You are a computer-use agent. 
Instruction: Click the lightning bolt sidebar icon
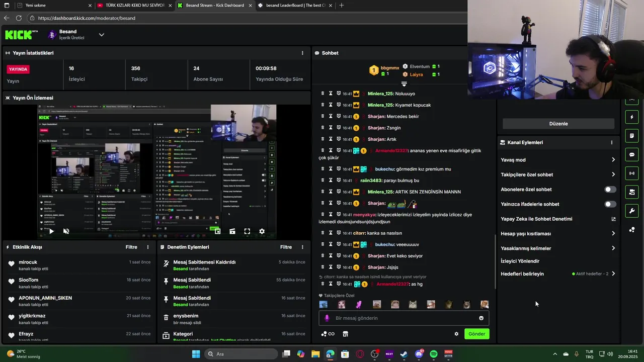(632, 117)
